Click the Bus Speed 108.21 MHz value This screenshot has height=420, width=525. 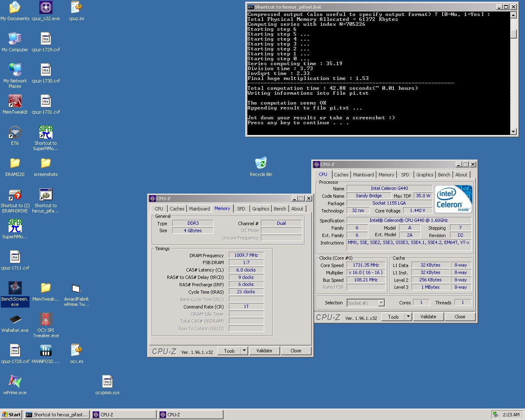(x=366, y=280)
